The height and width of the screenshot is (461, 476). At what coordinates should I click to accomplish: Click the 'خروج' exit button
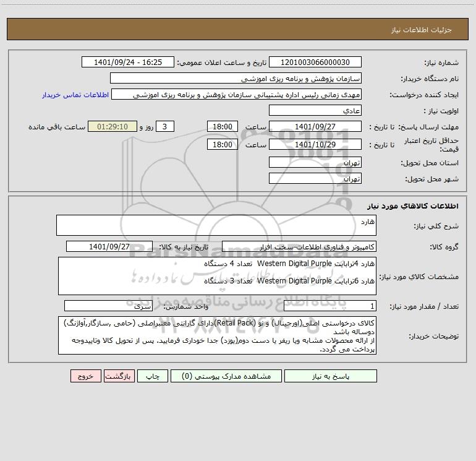click(85, 376)
